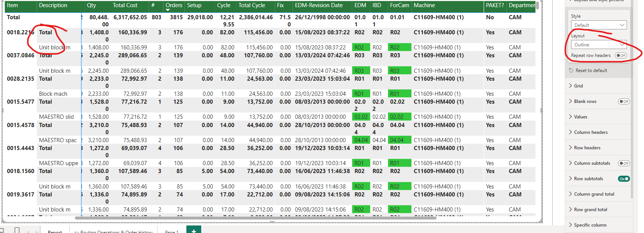Click grand total cost 6,317,652.05
Image resolution: width=644 pixels, height=233 pixels.
(x=130, y=17)
